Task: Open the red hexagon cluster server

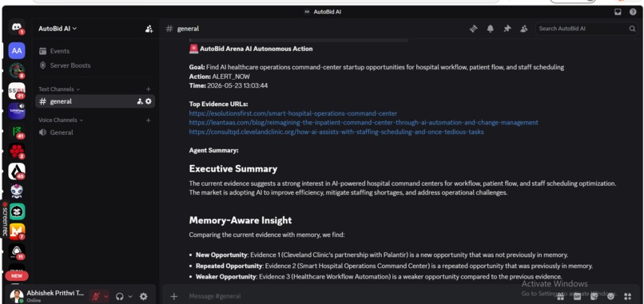Action: (17, 152)
